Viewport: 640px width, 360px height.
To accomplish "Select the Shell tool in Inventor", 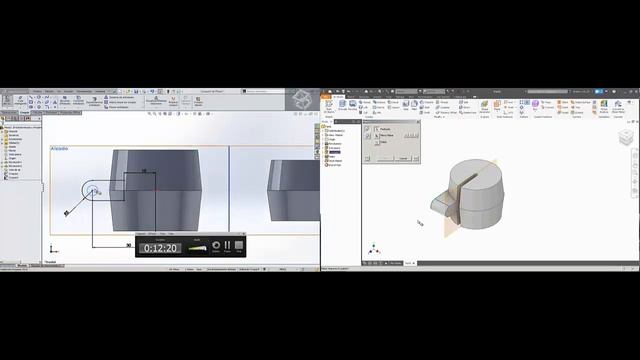I will pos(425,107).
